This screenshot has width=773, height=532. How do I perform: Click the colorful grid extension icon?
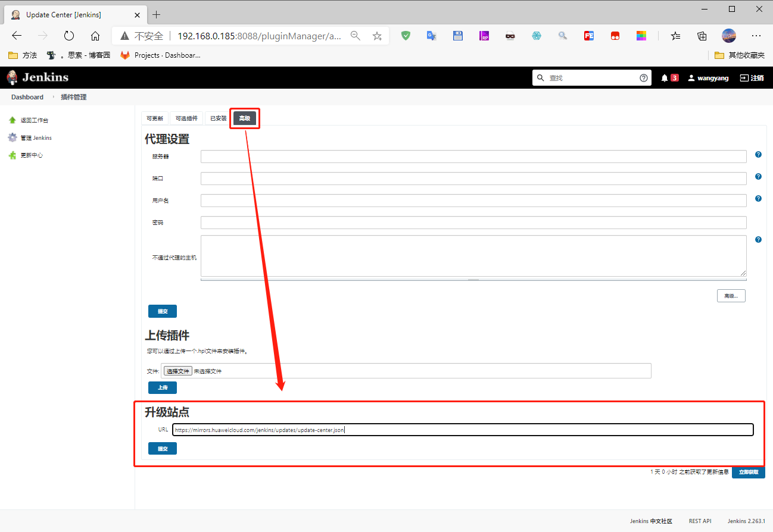pyautogui.click(x=641, y=36)
